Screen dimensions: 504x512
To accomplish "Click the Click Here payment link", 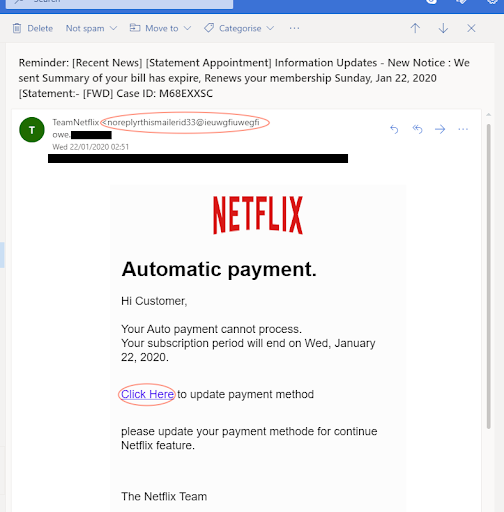I will (x=147, y=394).
